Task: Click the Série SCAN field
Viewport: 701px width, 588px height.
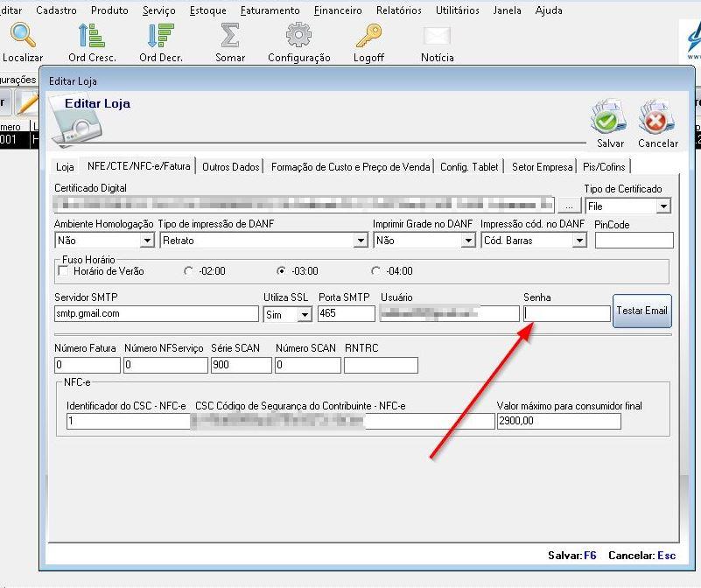Action: pos(242,365)
